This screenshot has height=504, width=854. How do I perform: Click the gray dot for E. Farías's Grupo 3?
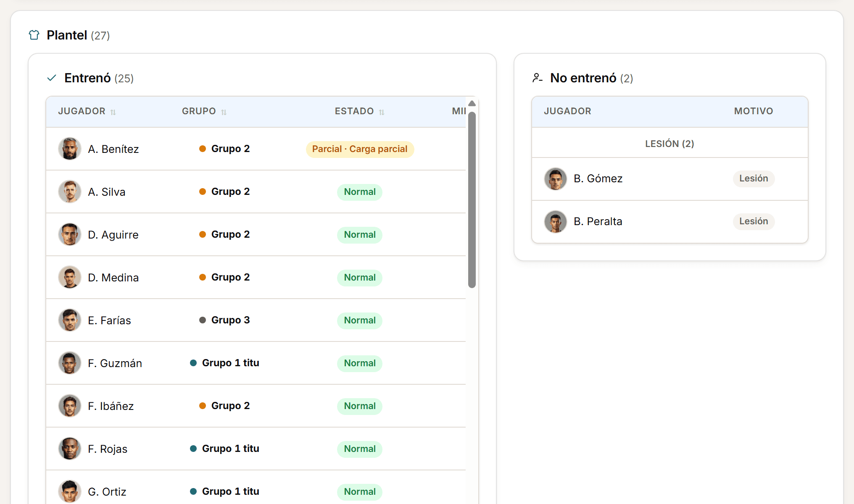203,320
